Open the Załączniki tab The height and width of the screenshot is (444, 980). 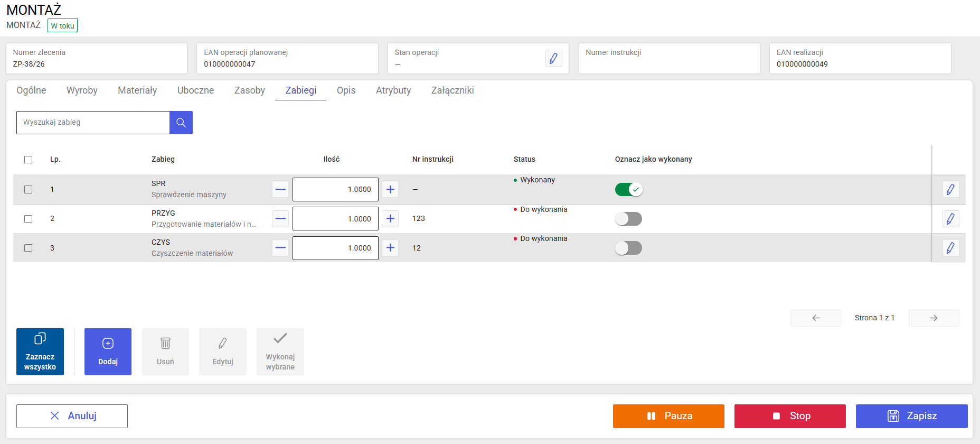453,90
